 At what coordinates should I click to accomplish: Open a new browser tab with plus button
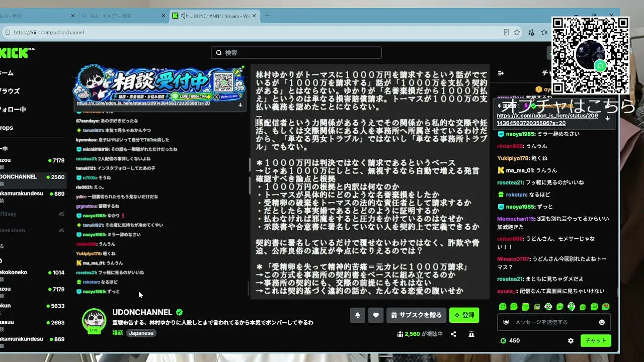click(268, 16)
